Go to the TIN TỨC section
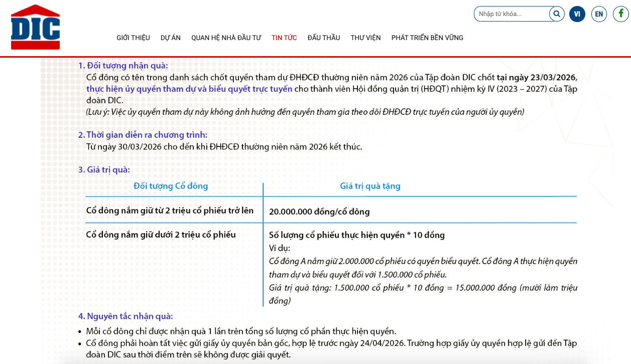The width and height of the screenshot is (631, 364). (284, 38)
